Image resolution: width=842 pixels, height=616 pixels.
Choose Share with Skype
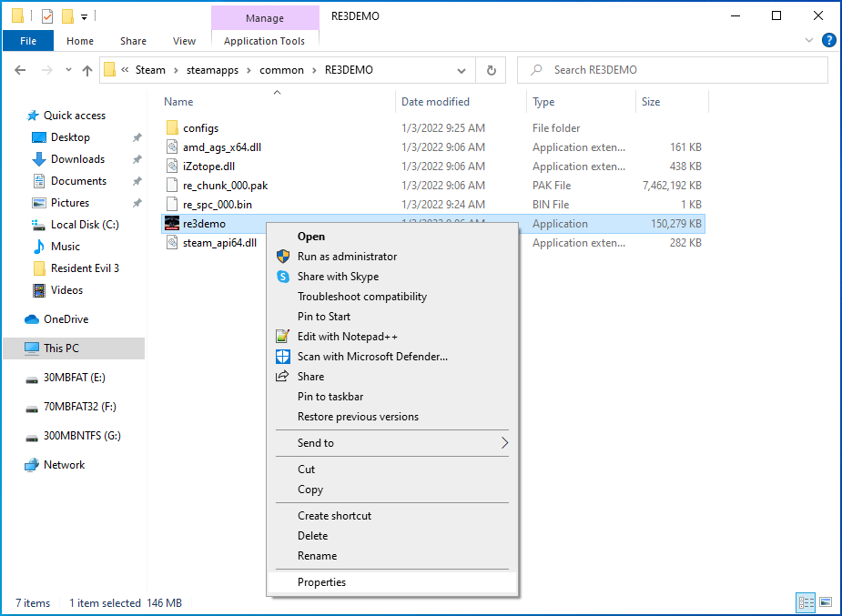click(338, 277)
